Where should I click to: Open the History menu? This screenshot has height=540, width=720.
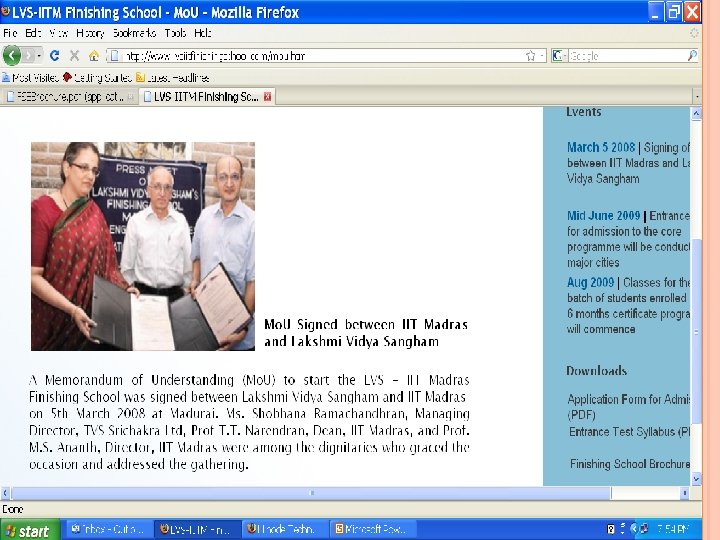[90, 33]
